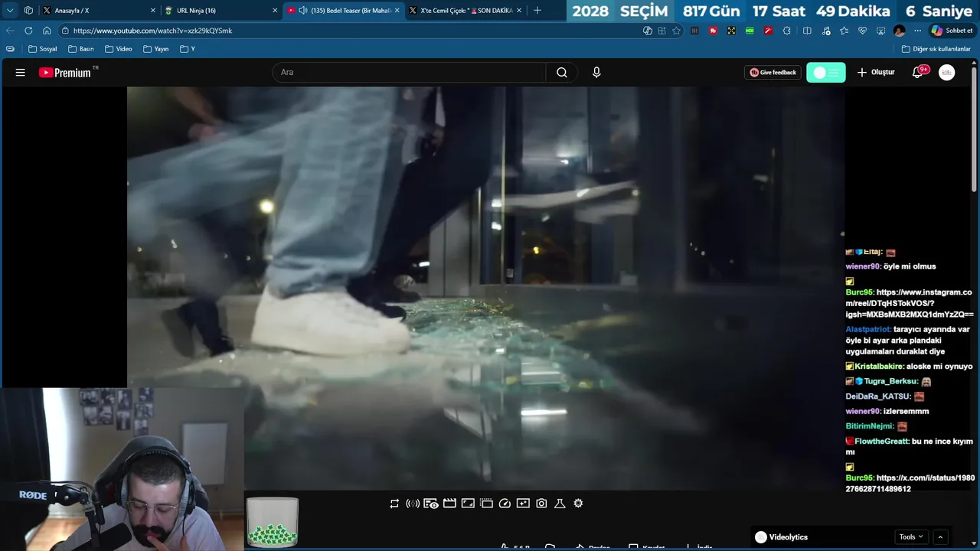Click chat message "bu ne ince kıyım mı"

click(x=910, y=447)
